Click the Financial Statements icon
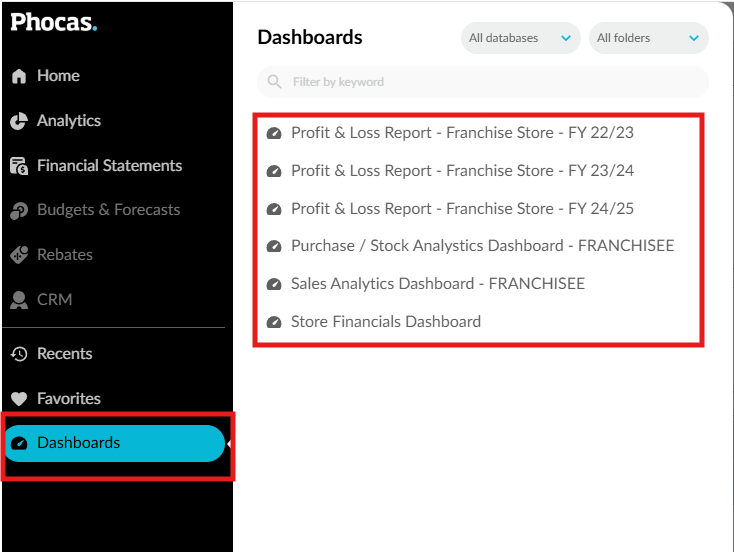Screen dimensions: 734x552 click(x=19, y=166)
